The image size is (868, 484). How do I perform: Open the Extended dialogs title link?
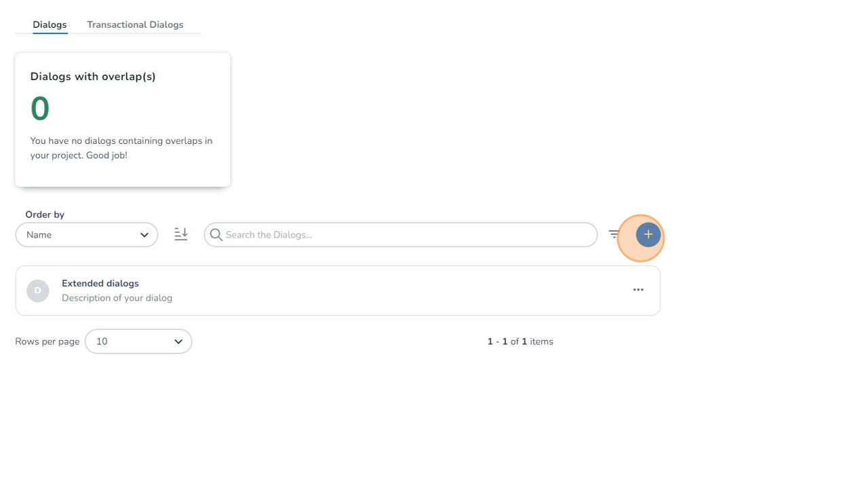(100, 283)
